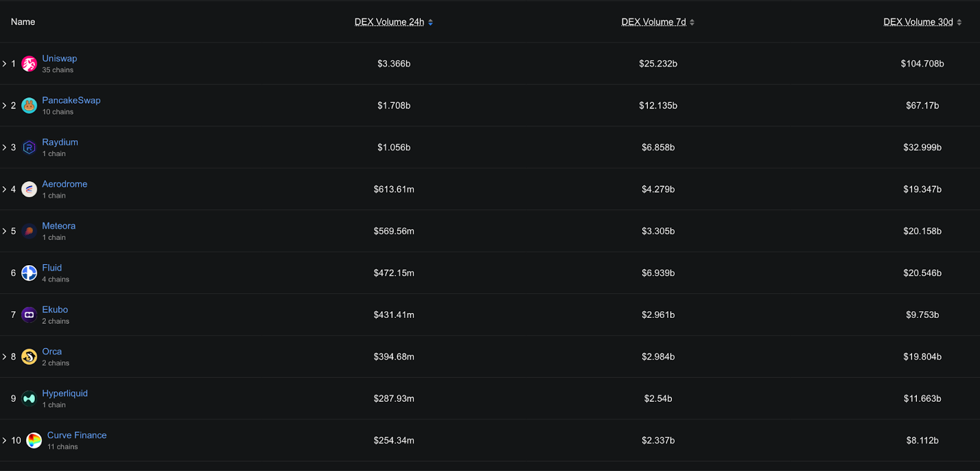Click the Meteora comet logo

click(29, 231)
